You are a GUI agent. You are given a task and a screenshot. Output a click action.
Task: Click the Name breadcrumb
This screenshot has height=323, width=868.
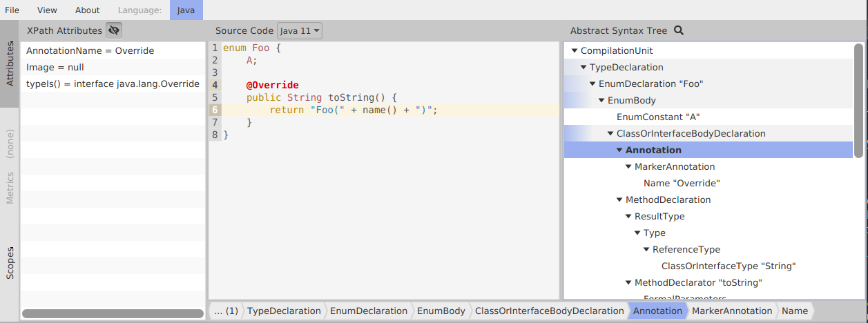(x=795, y=311)
